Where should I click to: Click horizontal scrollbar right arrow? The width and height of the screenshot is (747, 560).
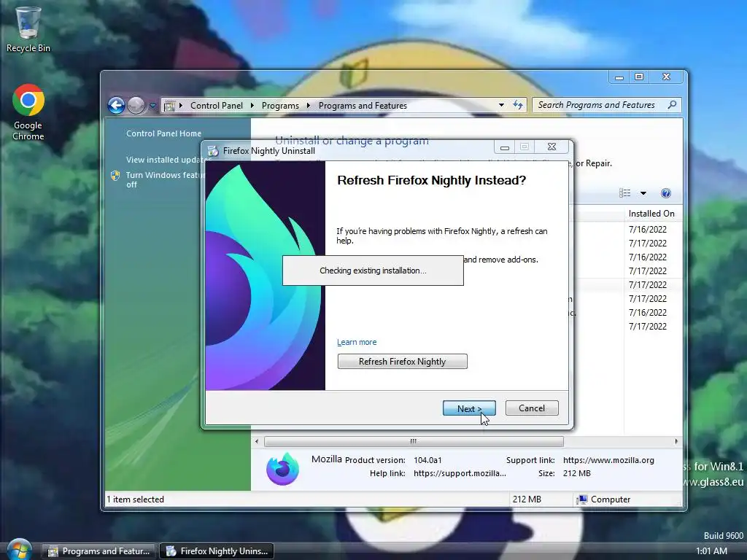click(676, 441)
